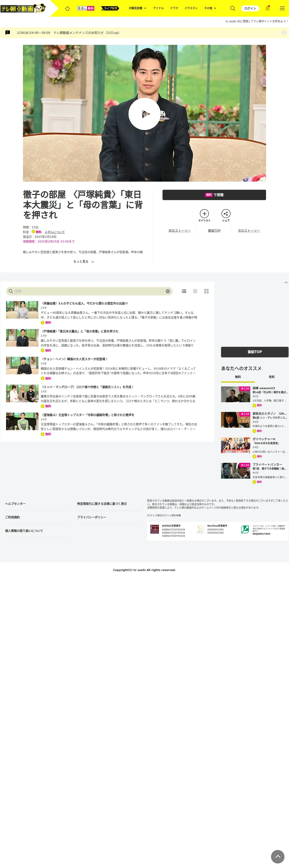Open 斉藤由貴 episode thumbnail

click(x=22, y=310)
